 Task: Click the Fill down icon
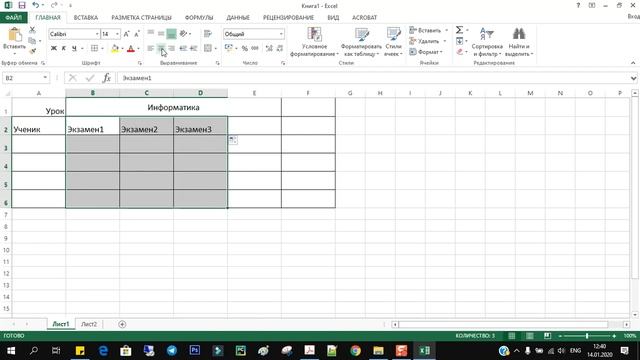[x=460, y=41]
